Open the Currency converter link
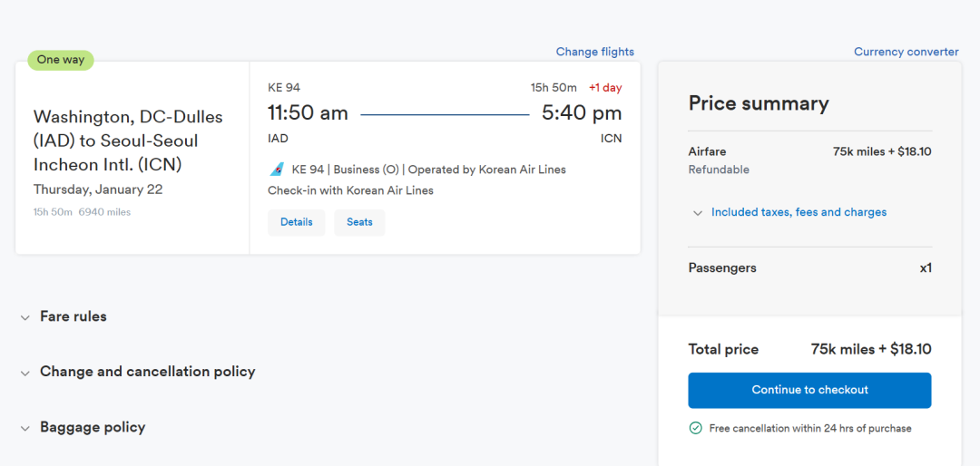The height and width of the screenshot is (466, 980). [x=906, y=52]
